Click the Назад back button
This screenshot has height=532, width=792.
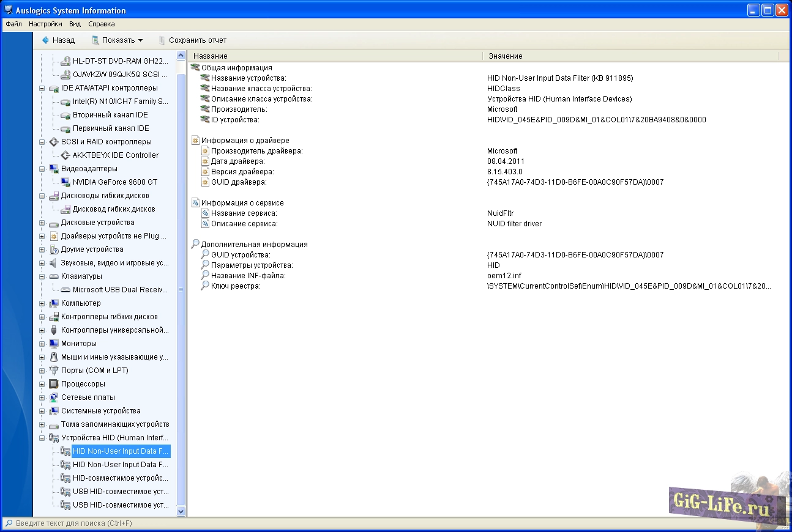[58, 40]
